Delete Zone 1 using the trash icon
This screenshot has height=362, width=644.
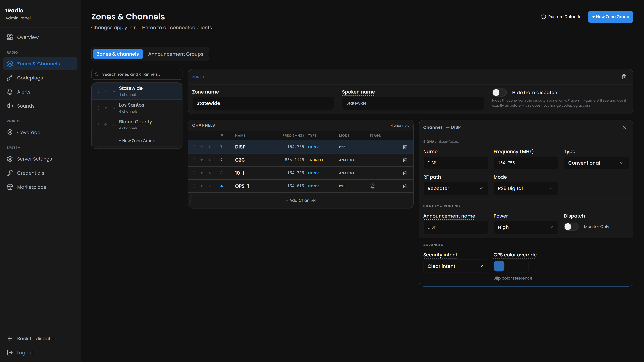point(624,77)
